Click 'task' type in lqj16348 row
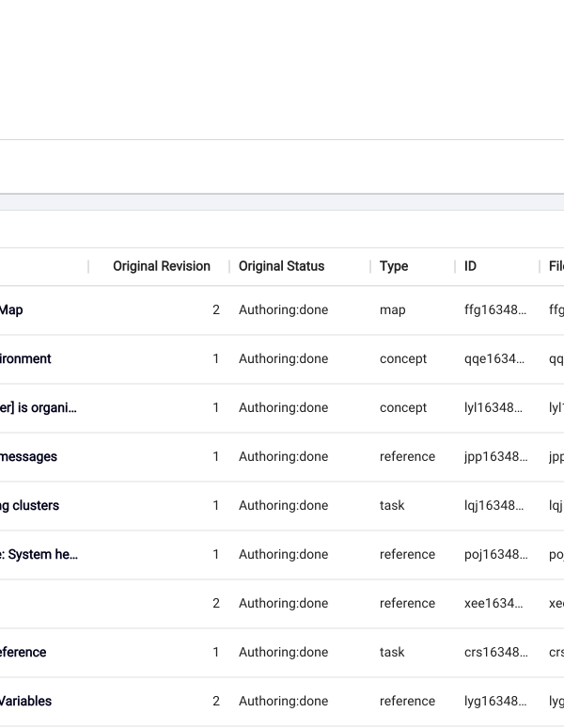564x728 pixels. pyautogui.click(x=392, y=505)
